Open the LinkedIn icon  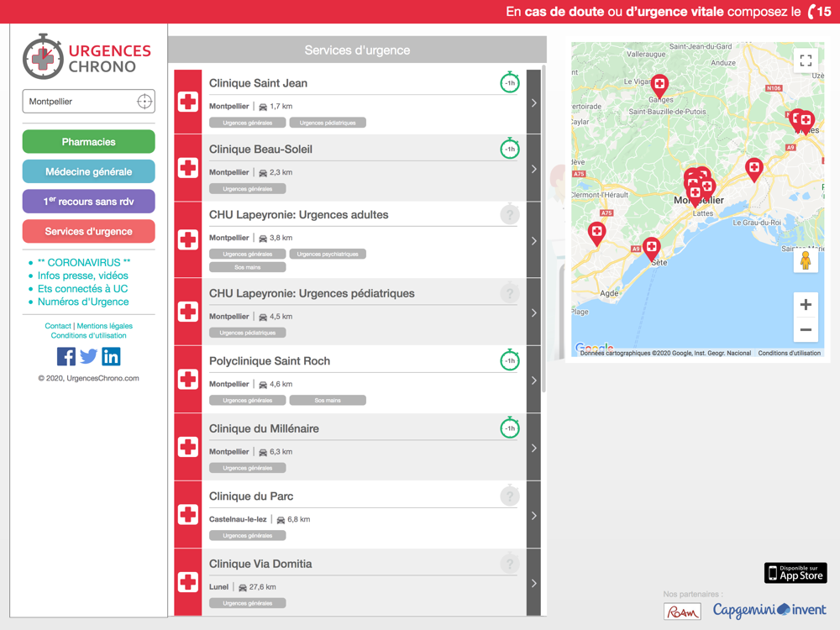click(x=111, y=356)
